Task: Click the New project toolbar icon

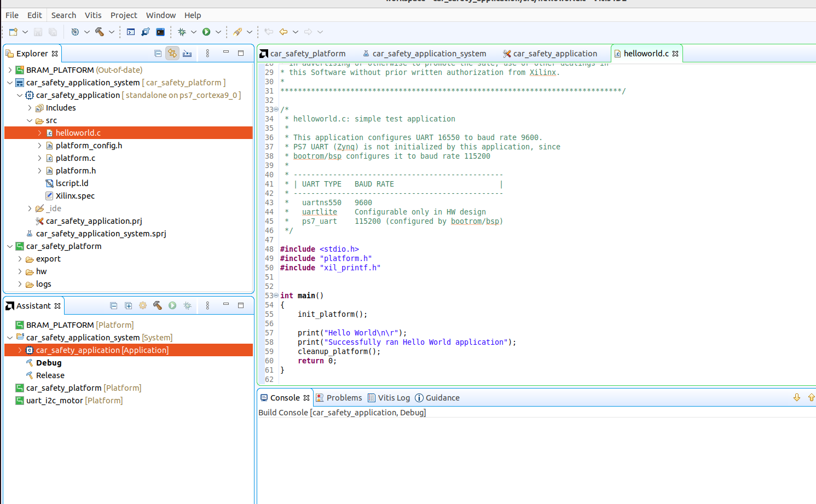Action: point(14,32)
